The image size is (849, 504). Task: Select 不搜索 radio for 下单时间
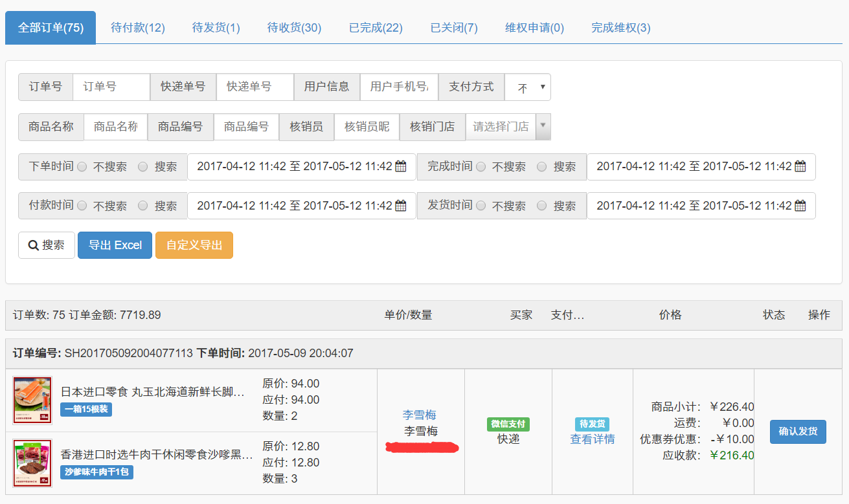click(82, 167)
